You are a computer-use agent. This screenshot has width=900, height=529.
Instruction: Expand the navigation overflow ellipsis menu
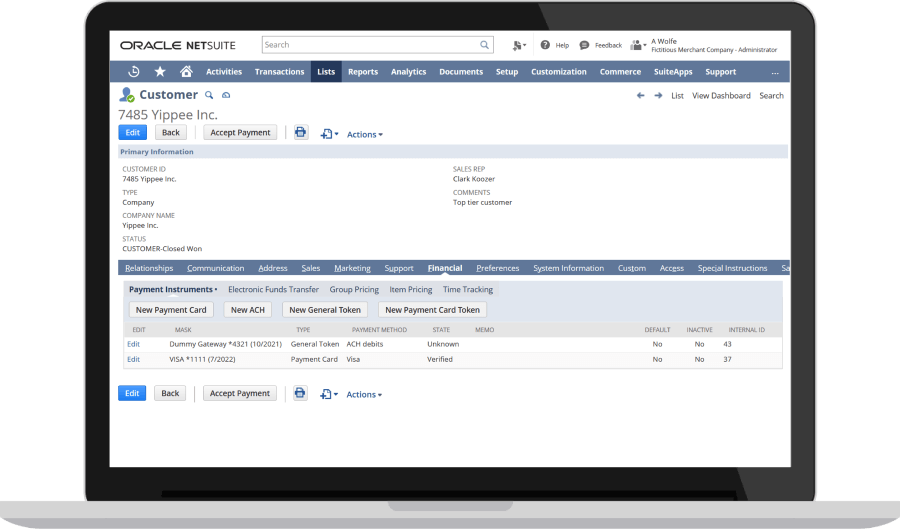pyautogui.click(x=775, y=72)
